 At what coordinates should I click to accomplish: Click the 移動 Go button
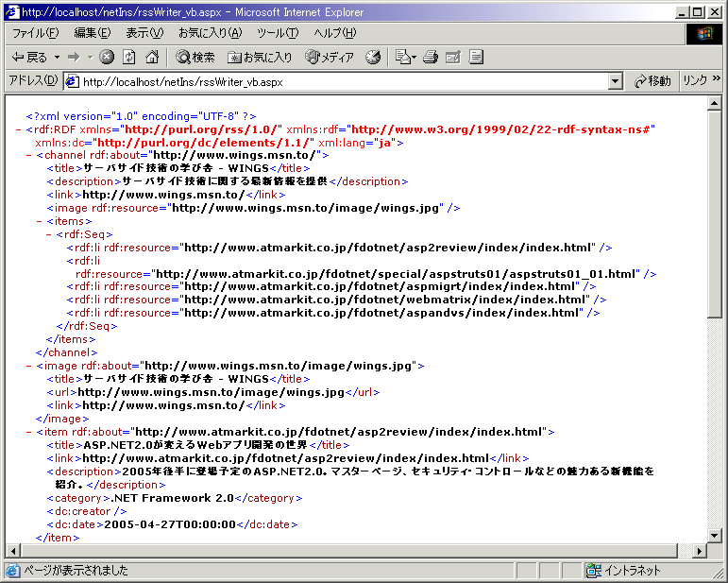[652, 81]
